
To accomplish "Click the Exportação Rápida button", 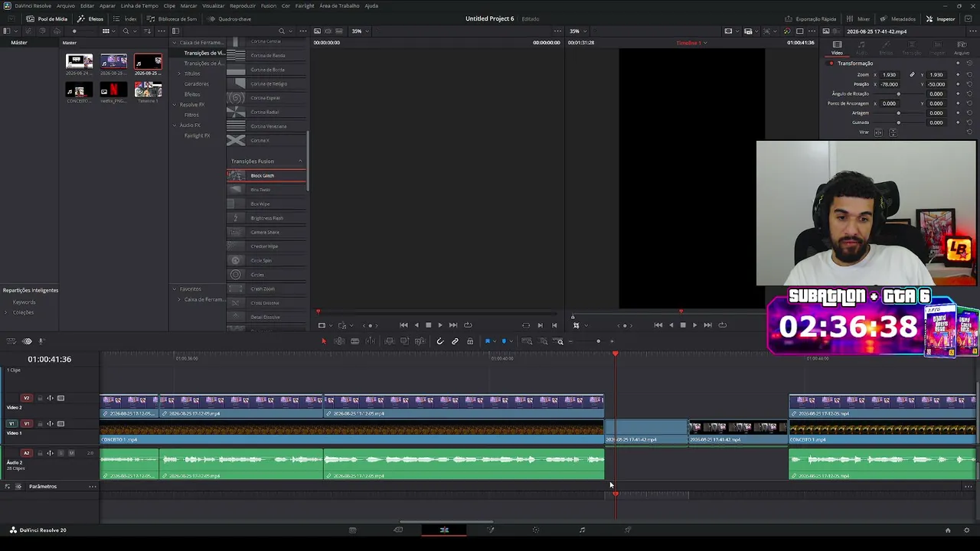I will click(811, 18).
